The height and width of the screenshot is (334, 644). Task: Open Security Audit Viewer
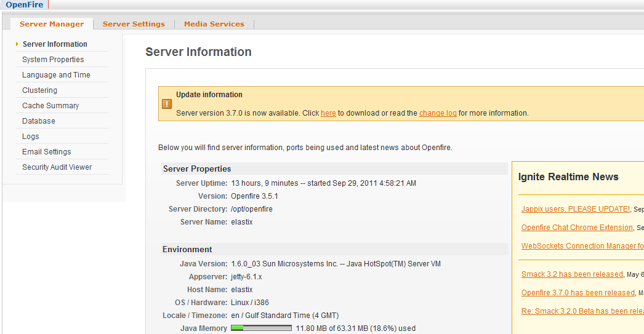click(57, 167)
